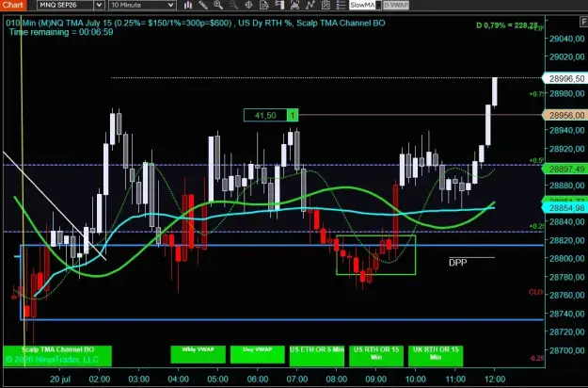Image resolution: width=588 pixels, height=388 pixels.
Task: Click the UK RTH OR 15 Min button
Action: [x=436, y=356]
